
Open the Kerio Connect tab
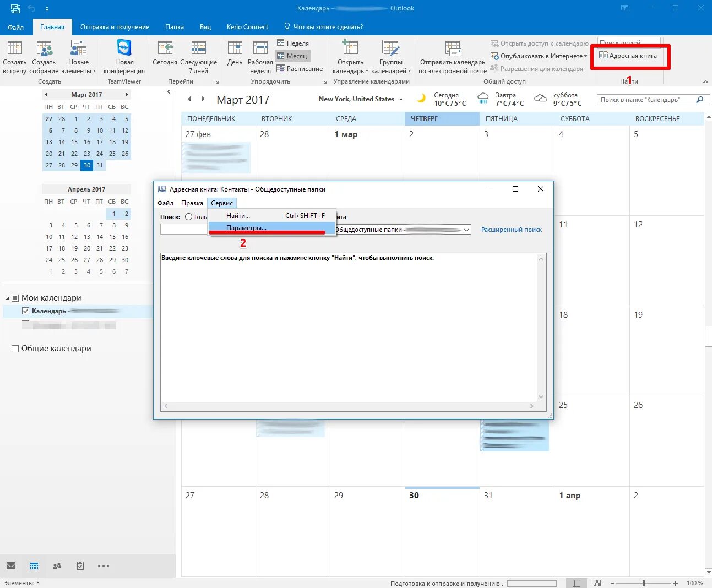(247, 27)
